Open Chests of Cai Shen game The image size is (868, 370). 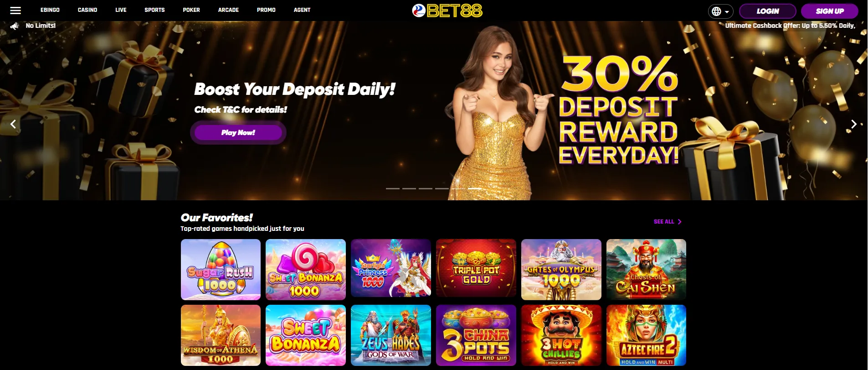tap(646, 270)
